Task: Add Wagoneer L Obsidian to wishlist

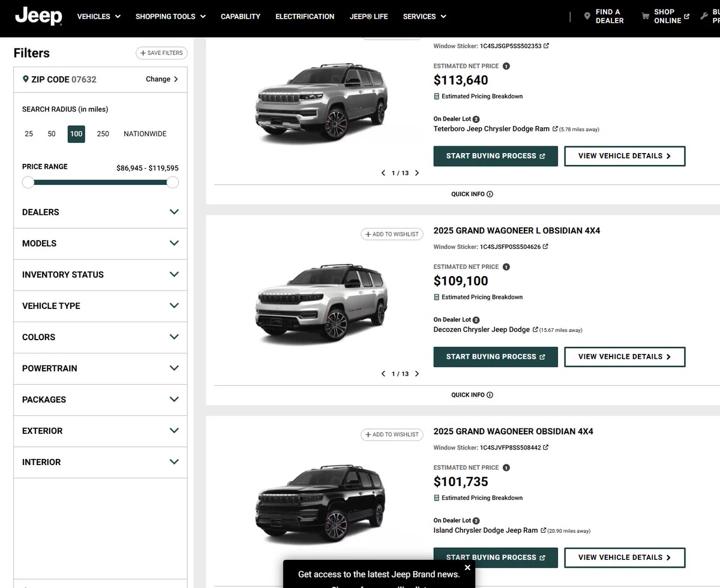Action: 392,234
